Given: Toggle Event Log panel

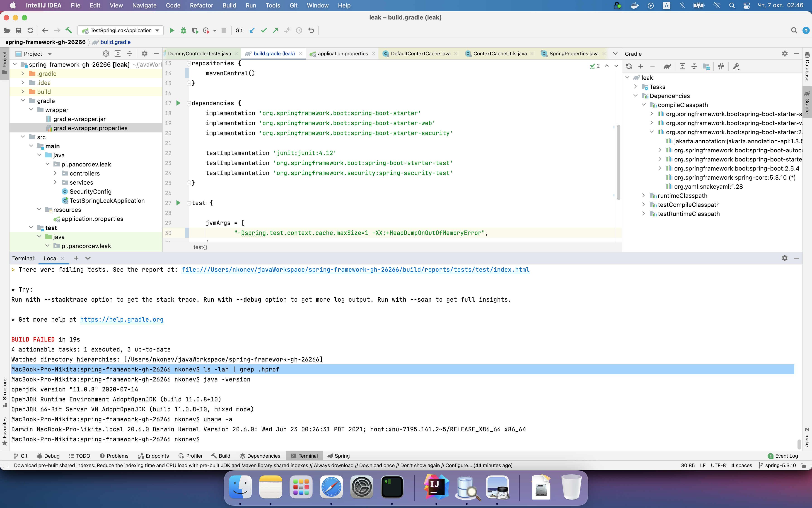Looking at the screenshot, I should click(x=783, y=456).
